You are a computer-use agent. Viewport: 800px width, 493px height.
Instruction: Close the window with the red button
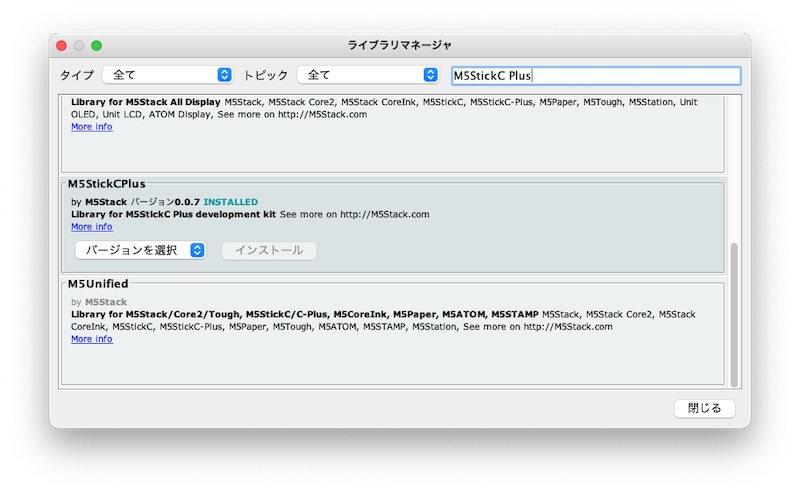click(x=61, y=45)
